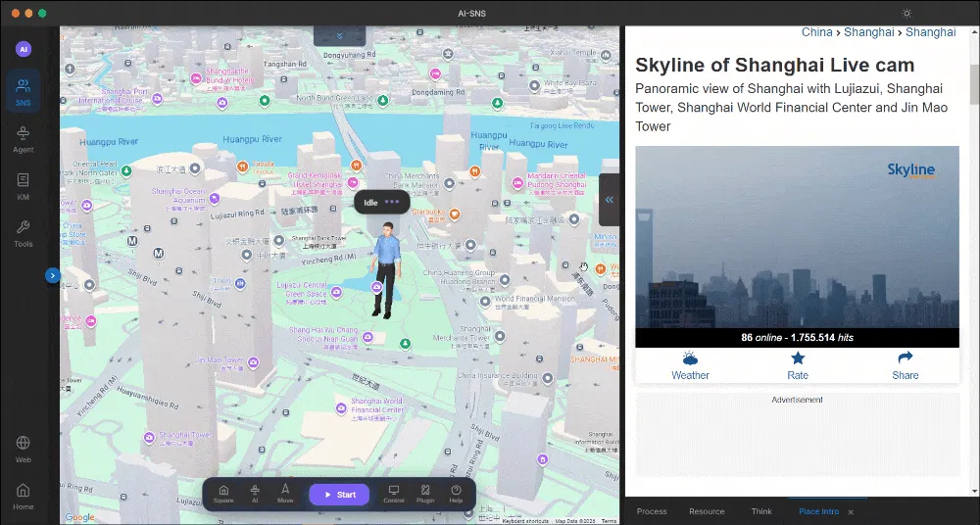980x525 pixels.
Task: Expand the left panel blue arrow
Action: coord(53,275)
